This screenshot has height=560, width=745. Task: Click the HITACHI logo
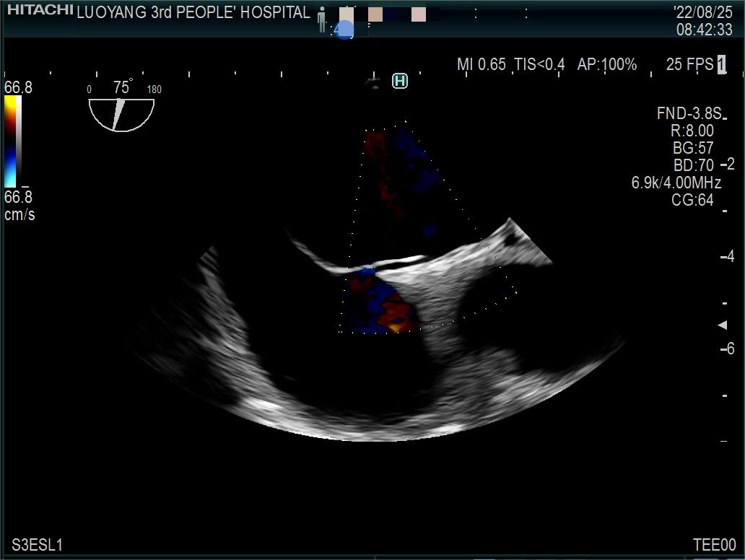[40, 10]
